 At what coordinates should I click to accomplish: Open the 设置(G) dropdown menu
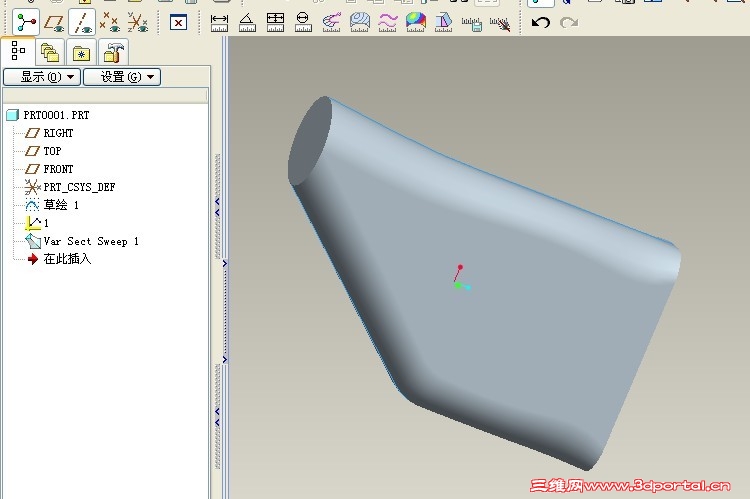[122, 77]
